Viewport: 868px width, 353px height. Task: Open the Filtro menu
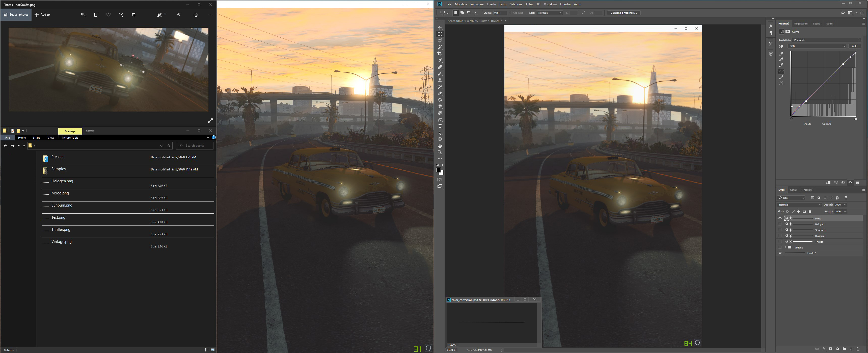click(529, 4)
